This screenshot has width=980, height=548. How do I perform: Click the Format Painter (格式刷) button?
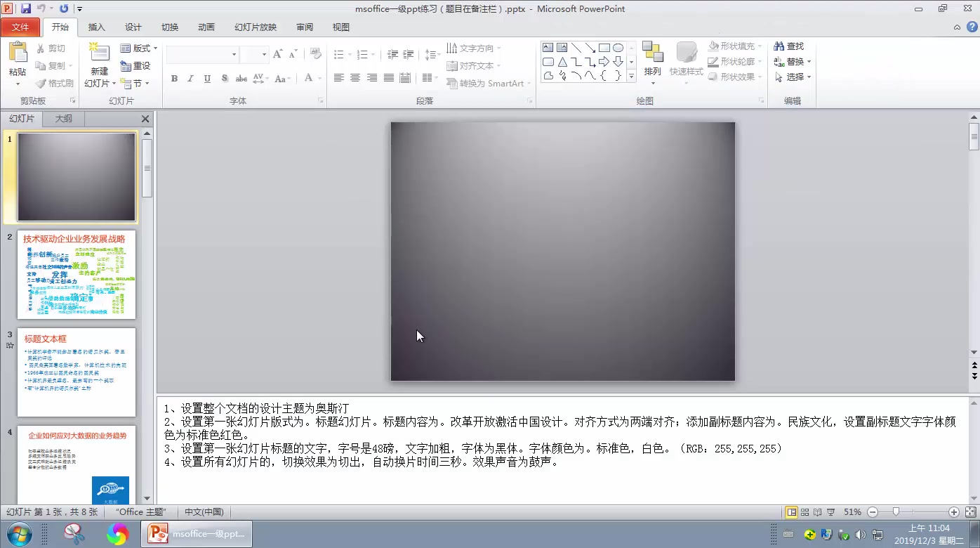pyautogui.click(x=54, y=83)
